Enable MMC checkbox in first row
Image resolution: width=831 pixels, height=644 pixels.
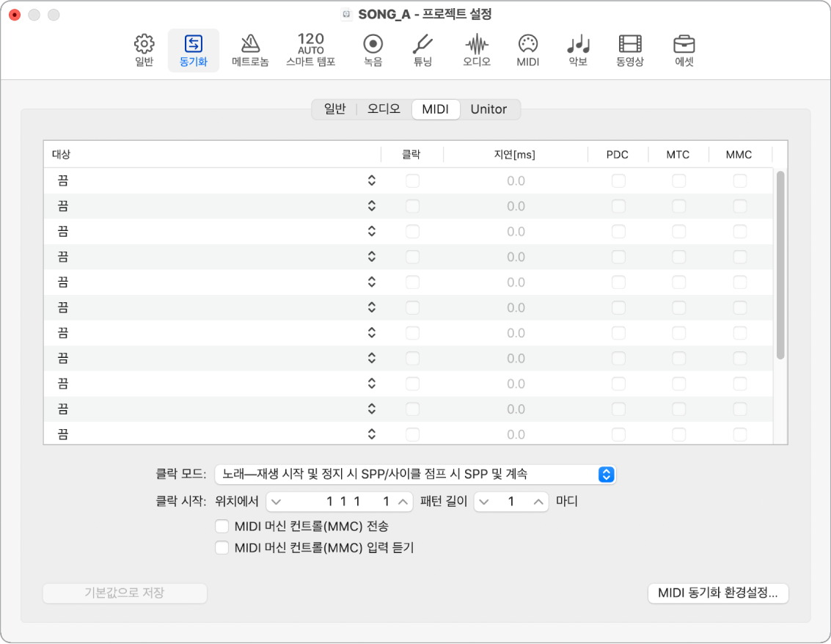tap(740, 180)
